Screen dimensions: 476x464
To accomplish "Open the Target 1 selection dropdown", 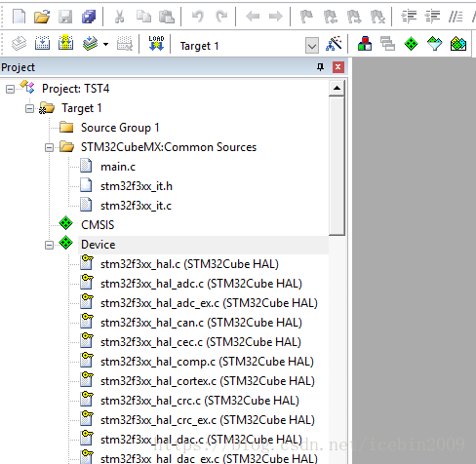I will pyautogui.click(x=312, y=45).
